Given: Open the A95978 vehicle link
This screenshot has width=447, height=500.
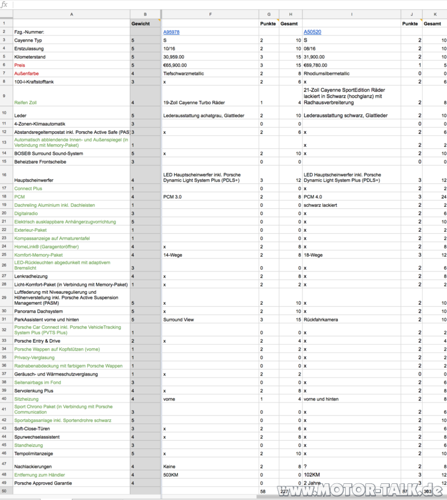Looking at the screenshot, I should [171, 32].
